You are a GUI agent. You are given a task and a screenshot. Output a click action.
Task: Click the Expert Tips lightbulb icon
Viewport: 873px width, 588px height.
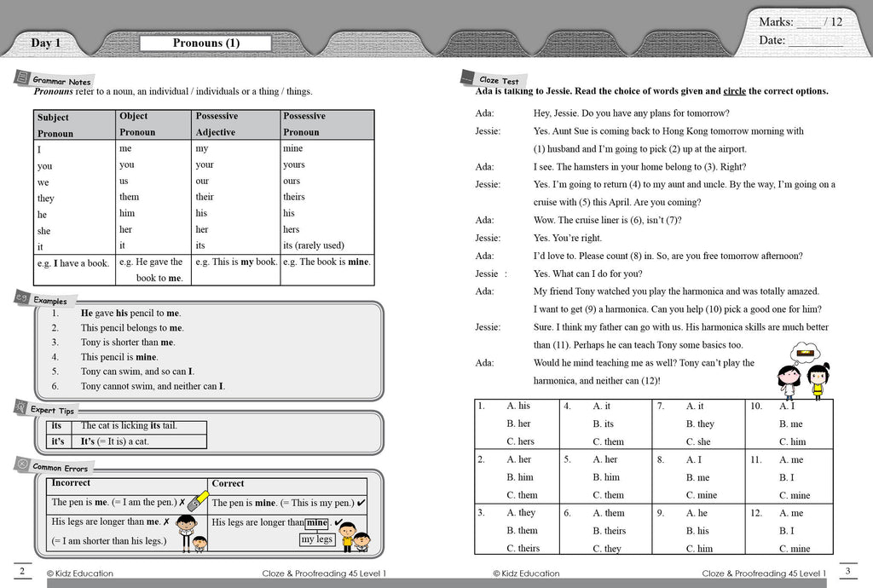pyautogui.click(x=21, y=407)
